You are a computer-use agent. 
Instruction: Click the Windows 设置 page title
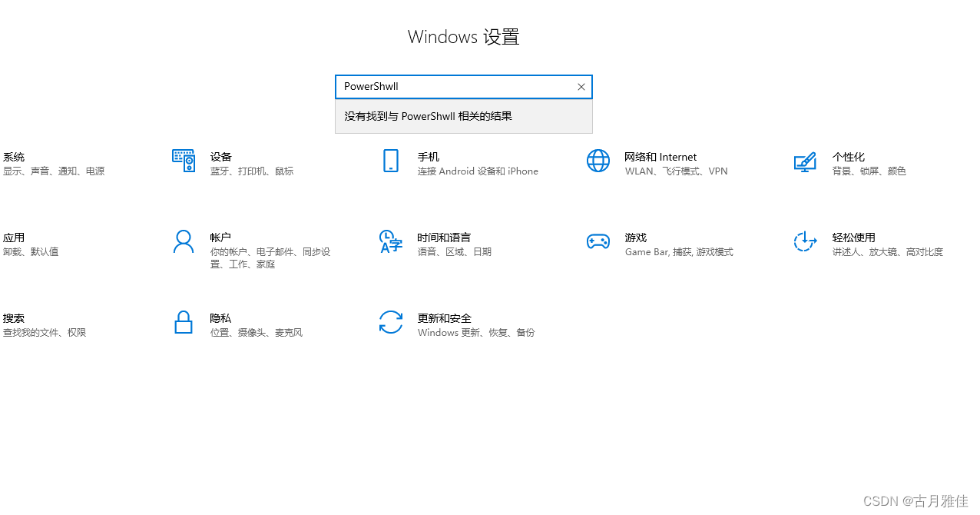coord(463,36)
